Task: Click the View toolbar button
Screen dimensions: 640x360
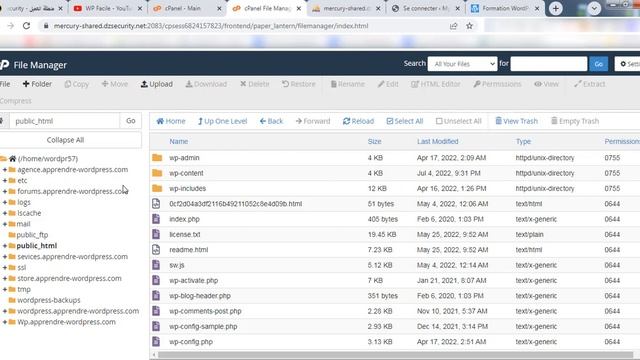Action: click(x=546, y=84)
